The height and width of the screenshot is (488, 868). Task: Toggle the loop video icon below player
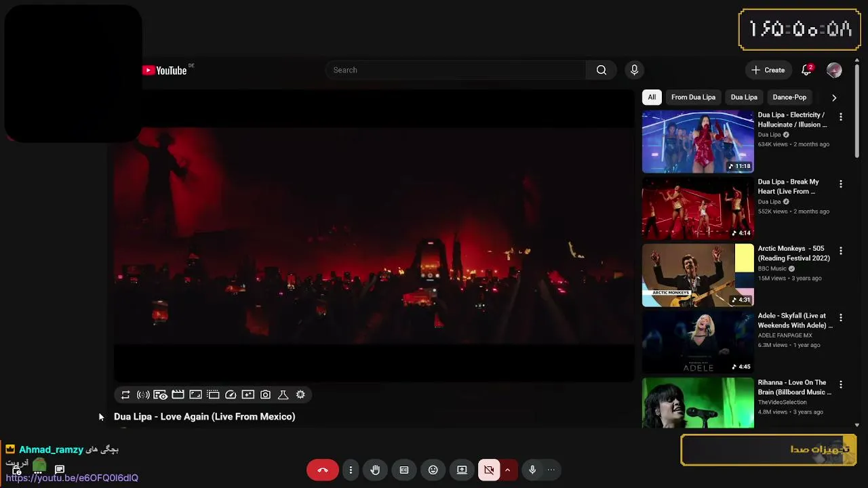click(x=125, y=394)
